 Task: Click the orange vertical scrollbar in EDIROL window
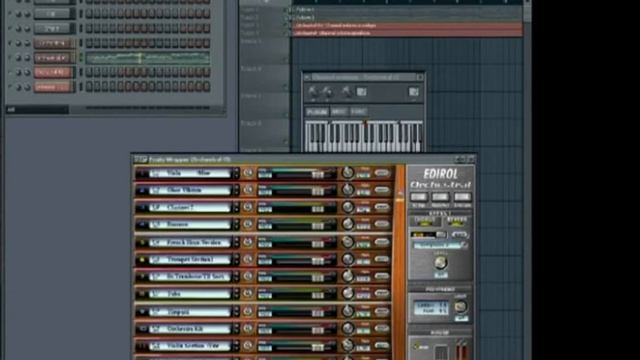400,262
